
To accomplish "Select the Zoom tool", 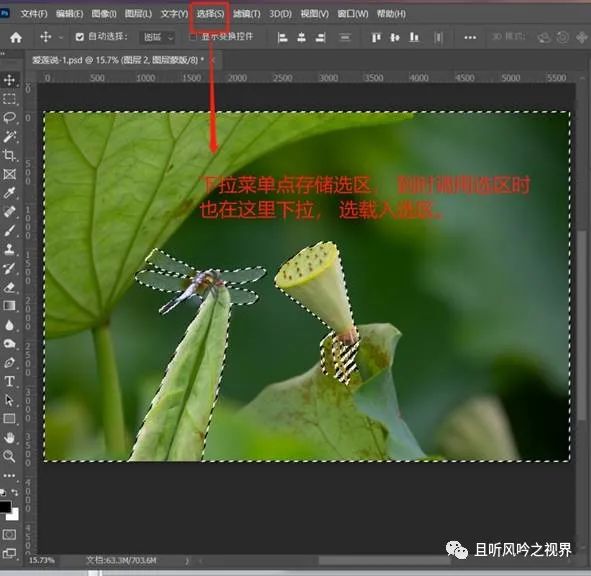I will (x=9, y=456).
